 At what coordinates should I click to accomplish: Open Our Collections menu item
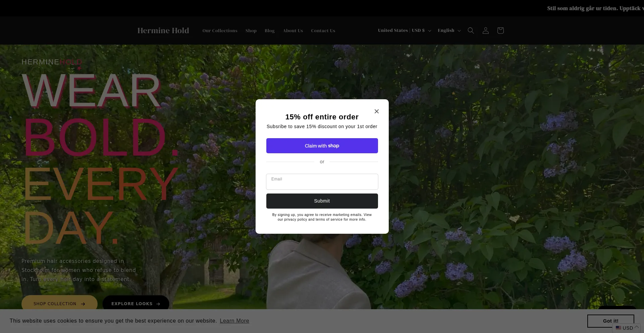tap(220, 31)
